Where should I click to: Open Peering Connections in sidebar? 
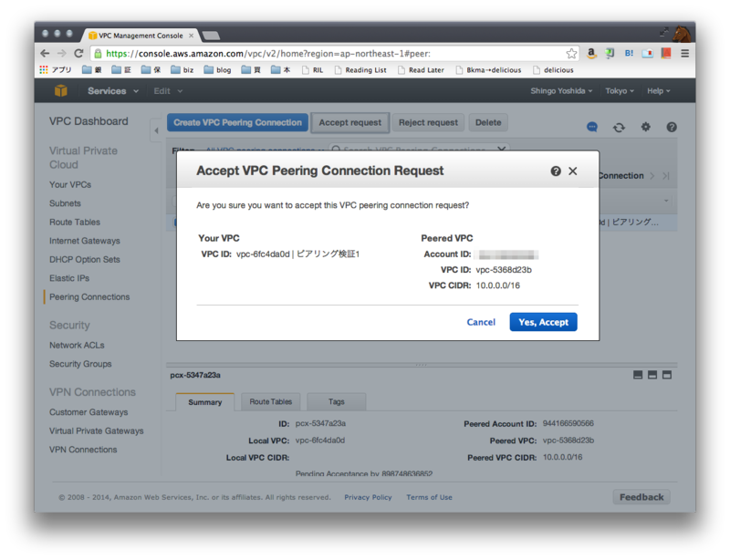click(x=89, y=296)
